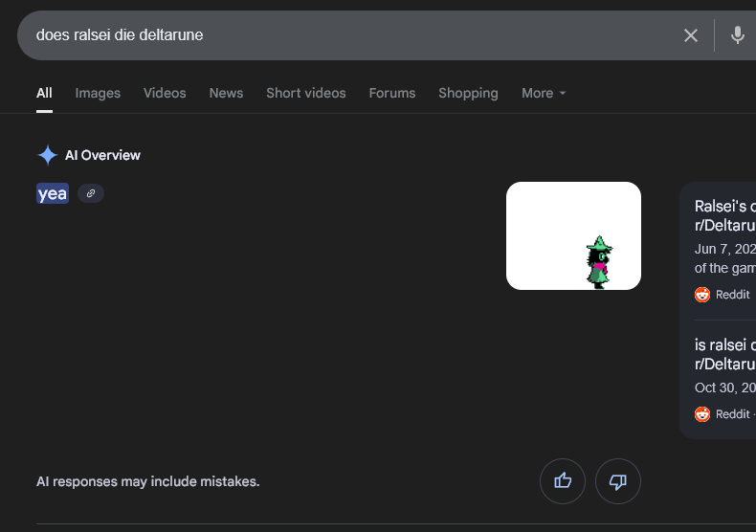This screenshot has width=756, height=532.
Task: Open the Ralsei sprite image thumbnail
Action: click(573, 235)
